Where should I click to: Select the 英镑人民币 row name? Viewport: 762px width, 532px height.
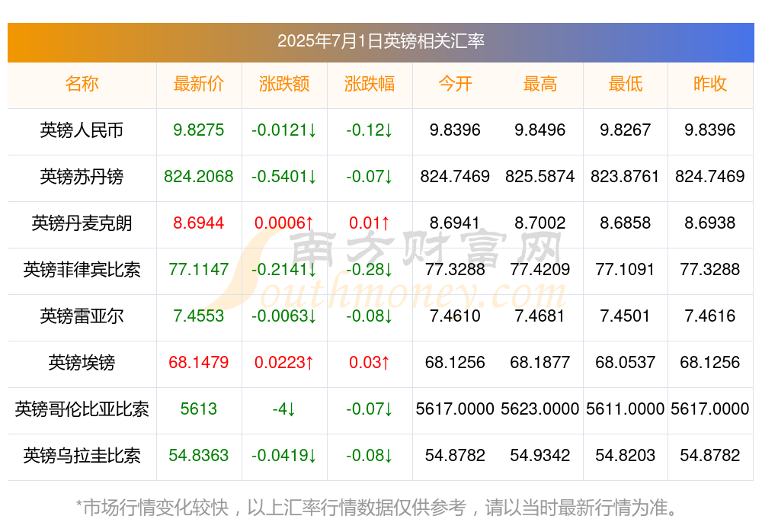pyautogui.click(x=82, y=130)
